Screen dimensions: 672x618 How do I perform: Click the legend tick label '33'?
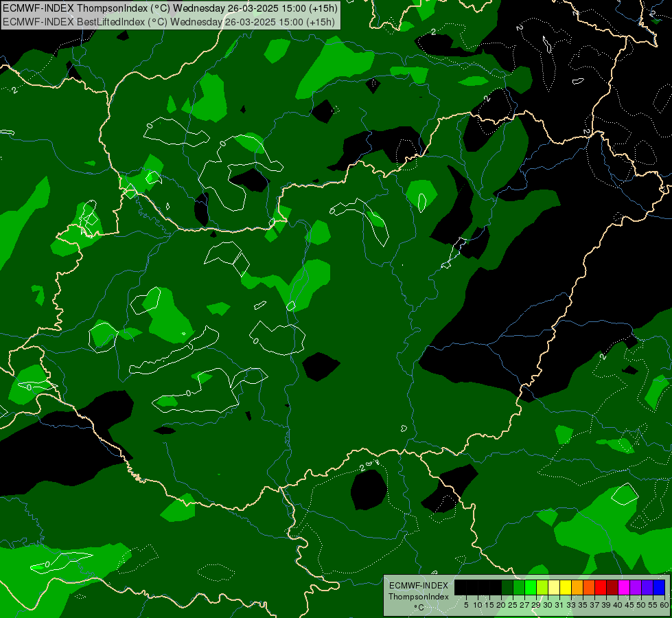pos(571,605)
